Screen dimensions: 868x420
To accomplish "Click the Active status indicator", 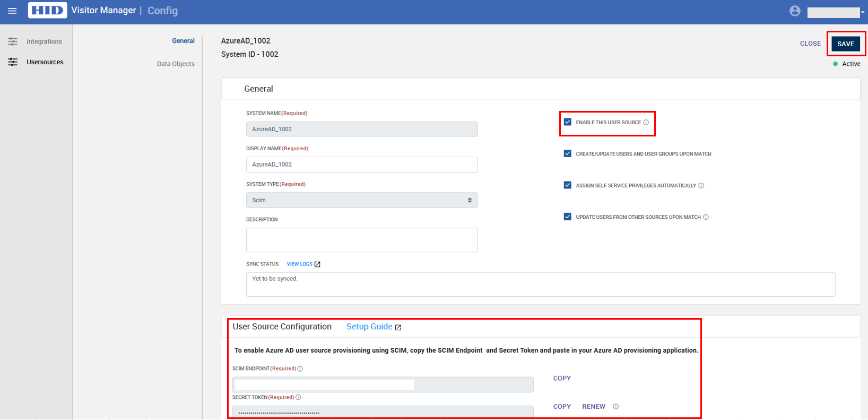I will tap(847, 64).
